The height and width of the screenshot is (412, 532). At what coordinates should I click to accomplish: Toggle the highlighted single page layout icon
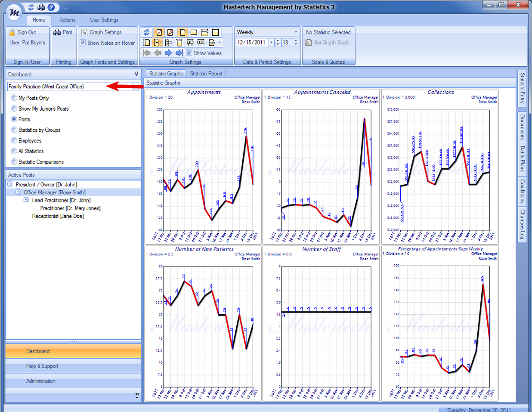(x=182, y=32)
